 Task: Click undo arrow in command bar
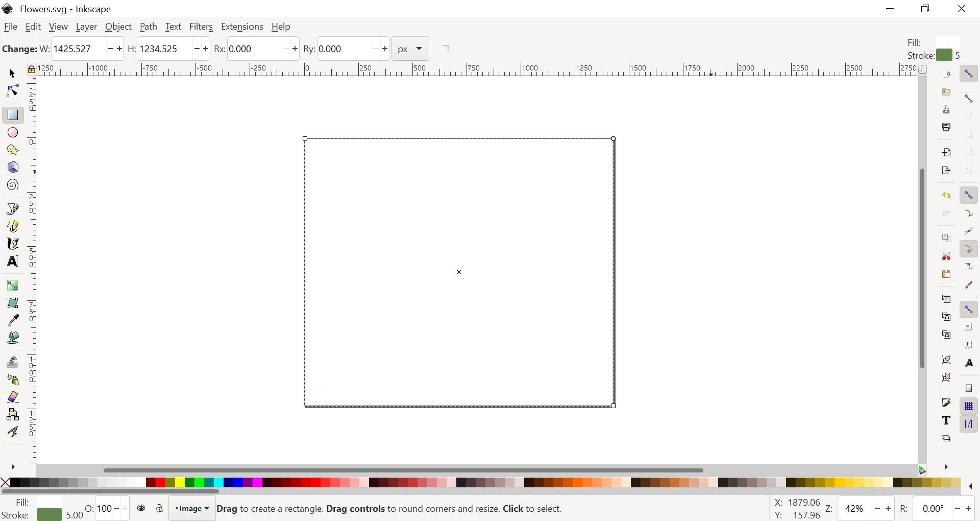tap(947, 196)
